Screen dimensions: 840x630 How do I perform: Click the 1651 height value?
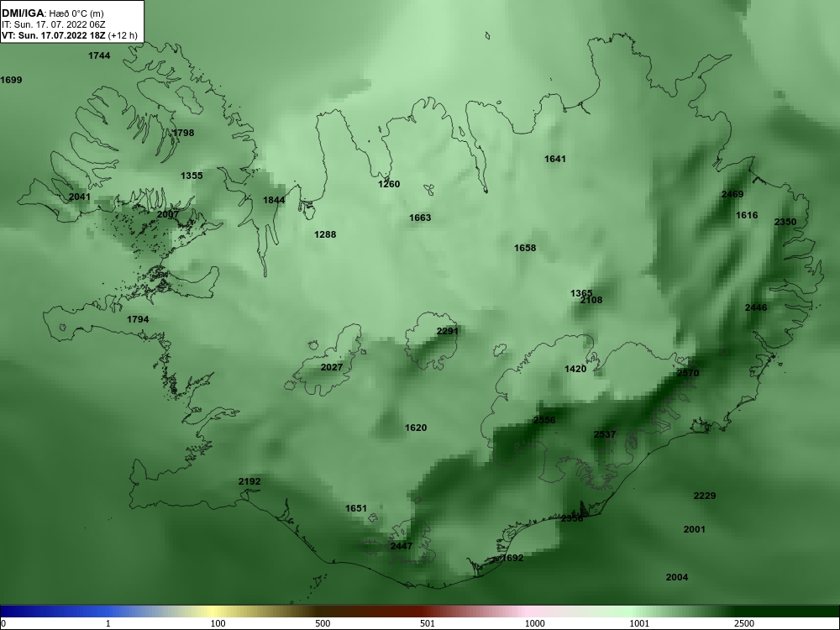pyautogui.click(x=355, y=509)
